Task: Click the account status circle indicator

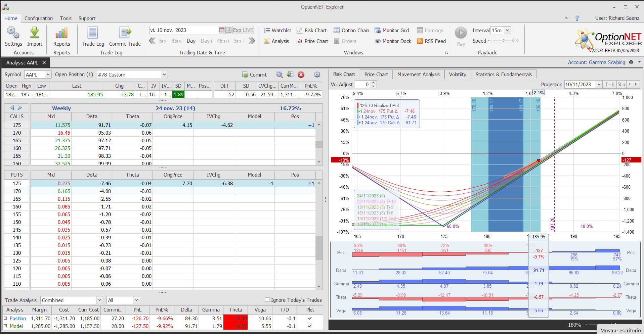Action: click(x=631, y=62)
